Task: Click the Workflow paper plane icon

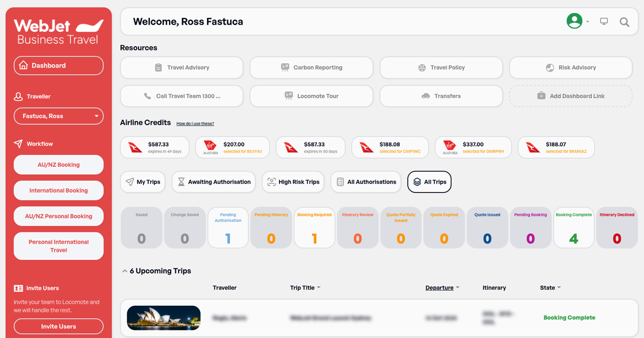Action: pyautogui.click(x=18, y=144)
